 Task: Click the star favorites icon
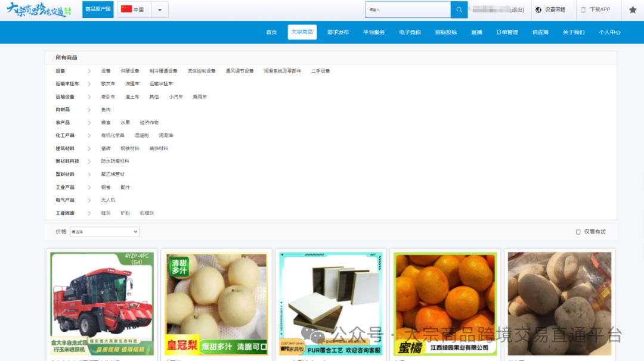[x=633, y=10]
